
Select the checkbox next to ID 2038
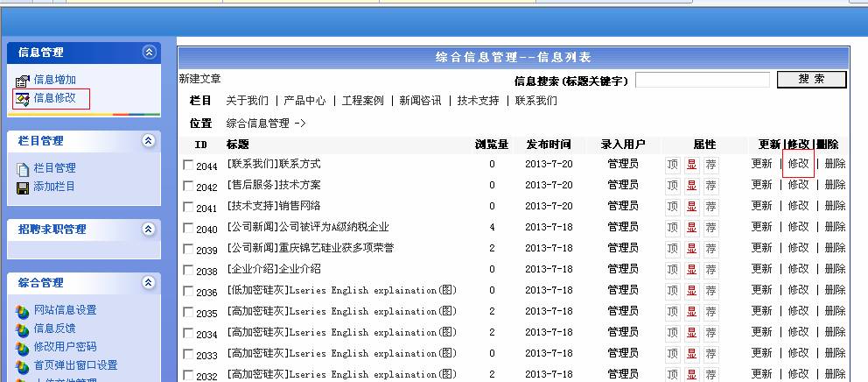[188, 270]
